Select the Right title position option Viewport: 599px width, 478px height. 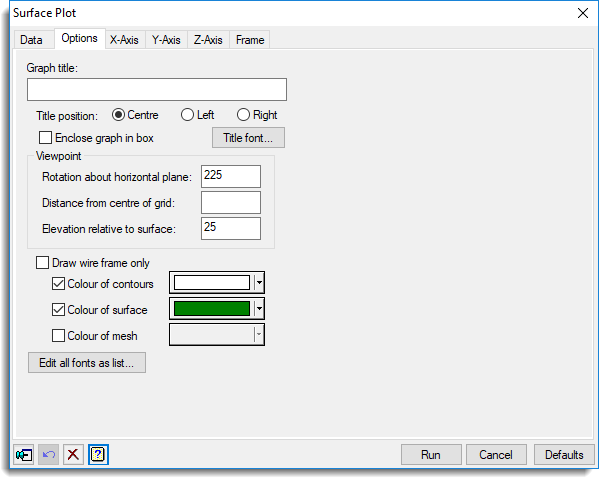pos(243,115)
